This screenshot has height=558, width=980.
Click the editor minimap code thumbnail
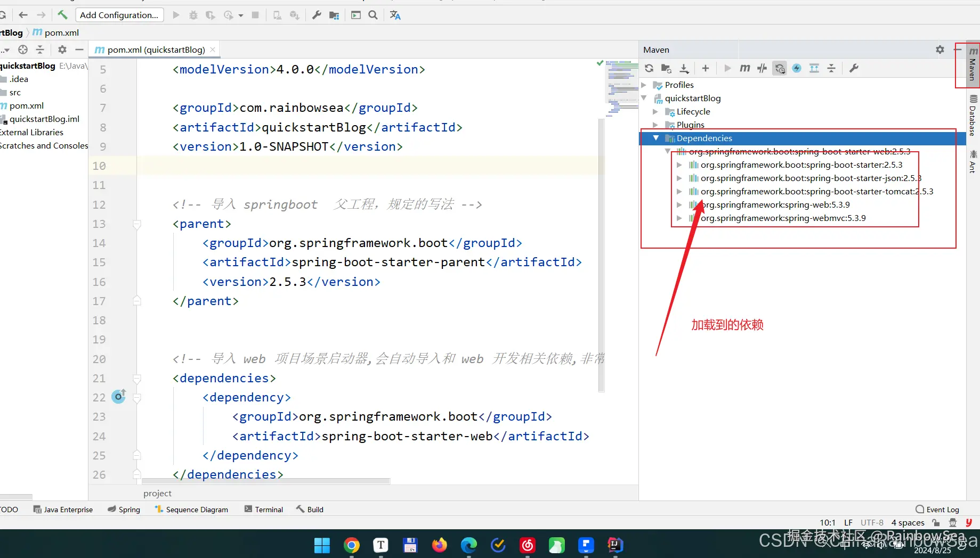[x=622, y=88]
